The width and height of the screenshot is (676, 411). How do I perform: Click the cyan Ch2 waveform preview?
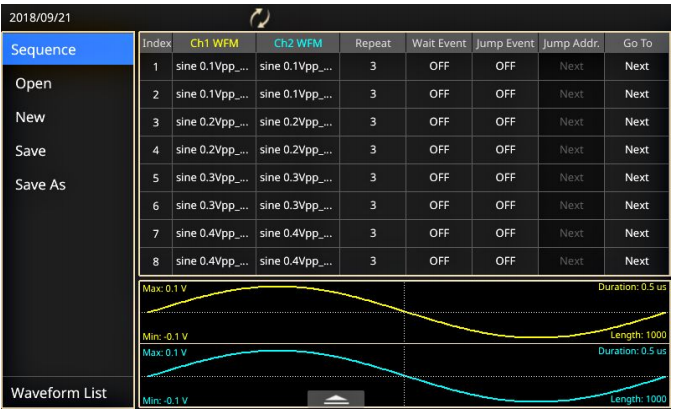(x=403, y=375)
